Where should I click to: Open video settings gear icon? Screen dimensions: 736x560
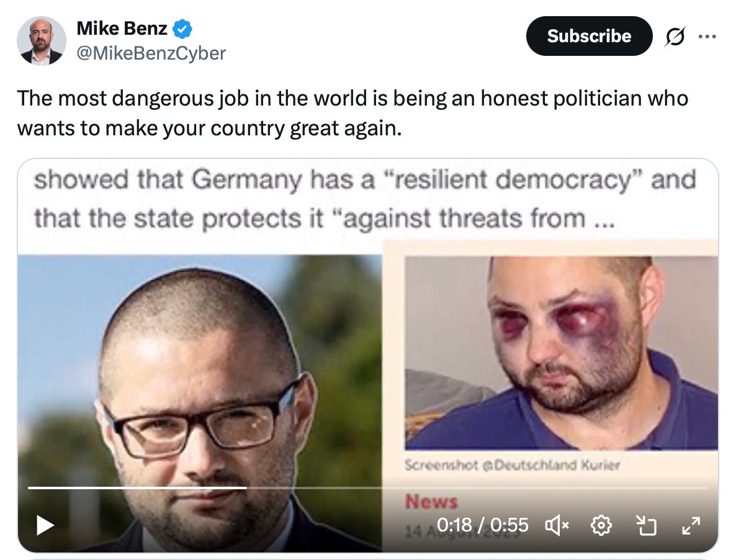(601, 525)
